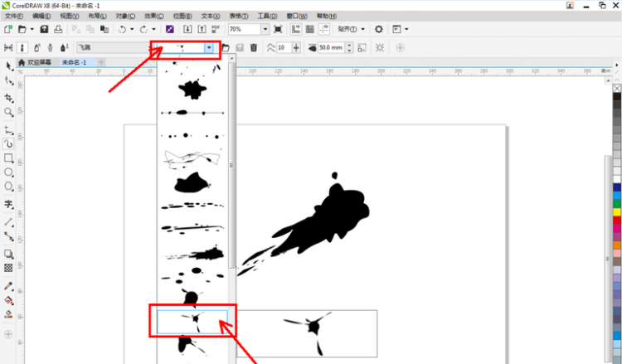The height and width of the screenshot is (364, 622).
Task: Click the Save icon in standard toolbar
Action: click(x=45, y=29)
